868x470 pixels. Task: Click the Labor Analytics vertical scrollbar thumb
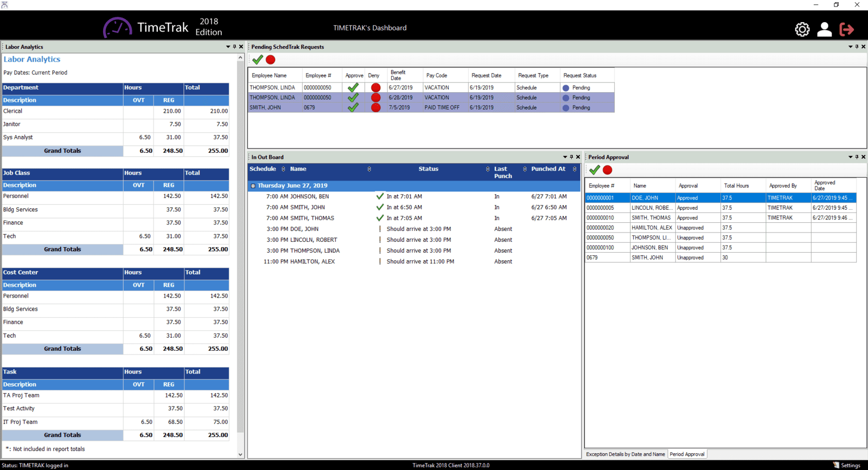tap(240, 247)
